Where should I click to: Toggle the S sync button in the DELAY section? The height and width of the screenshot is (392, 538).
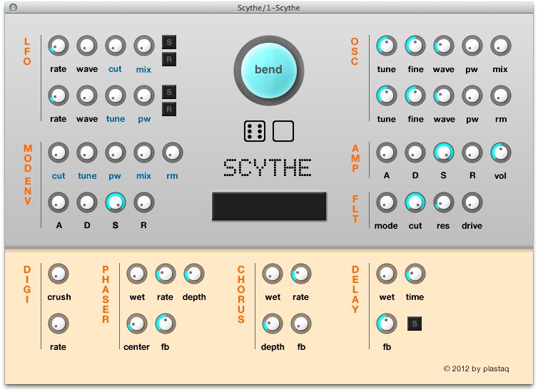[x=414, y=324]
